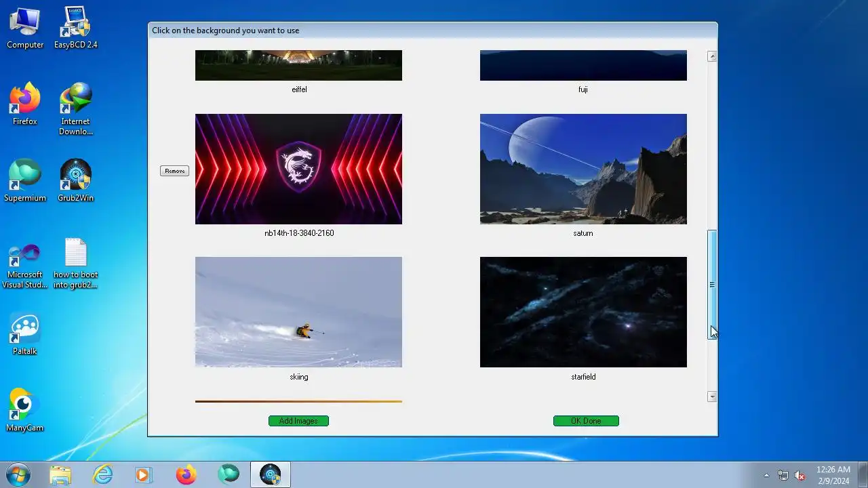
Task: Launch Internet Explorer from the taskbar
Action: tap(102, 475)
